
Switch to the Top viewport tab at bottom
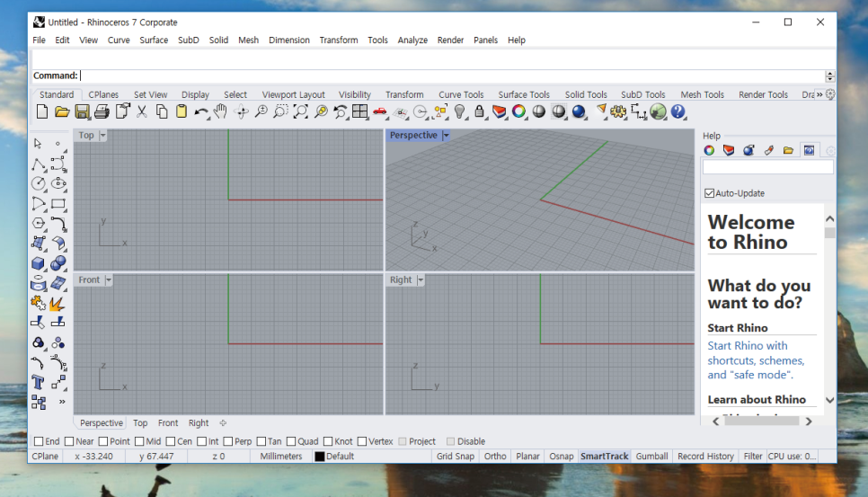tap(140, 422)
